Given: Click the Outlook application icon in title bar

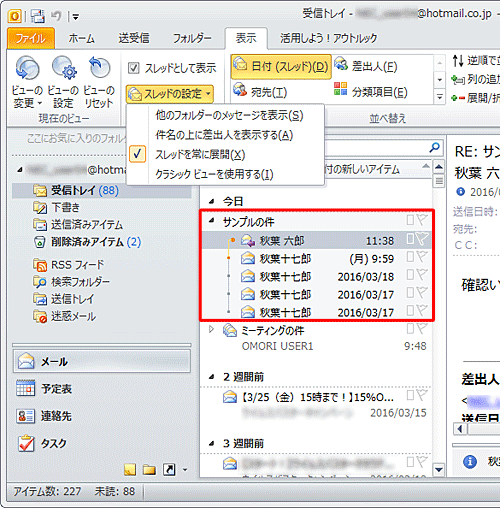Looking at the screenshot, I should click(15, 15).
